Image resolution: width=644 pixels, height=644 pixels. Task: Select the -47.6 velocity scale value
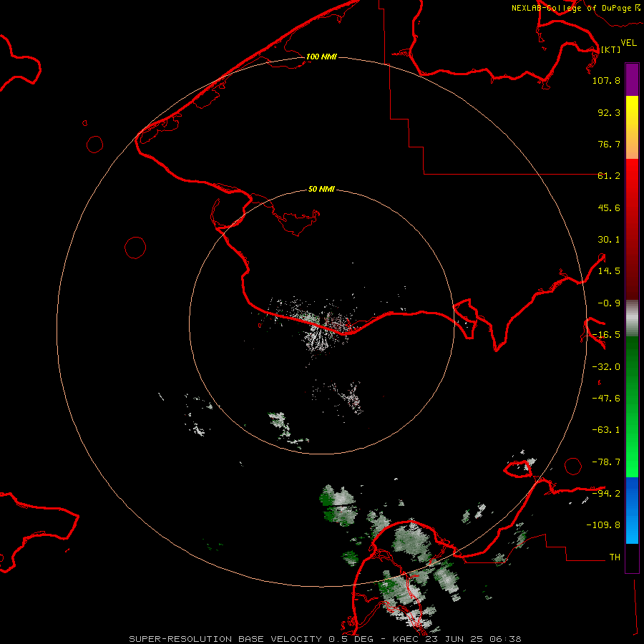click(606, 399)
